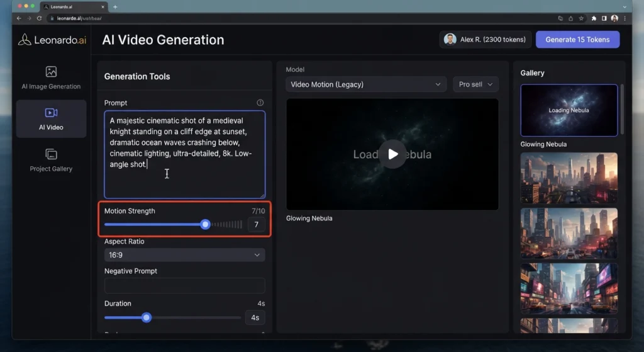
Task: Open AI Image Generation from the sidebar
Action: [x=51, y=77]
